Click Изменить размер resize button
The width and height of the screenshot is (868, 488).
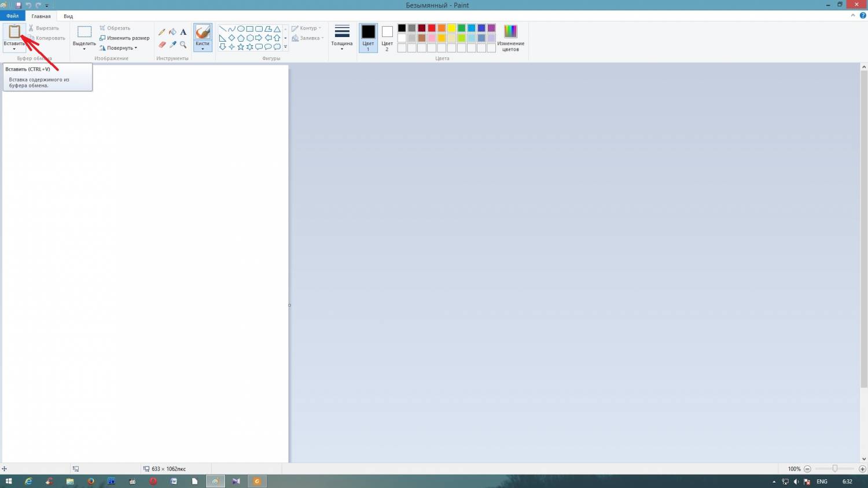pos(124,38)
